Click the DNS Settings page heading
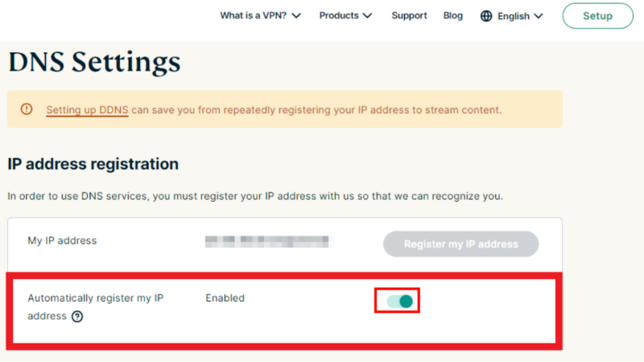 tap(94, 62)
